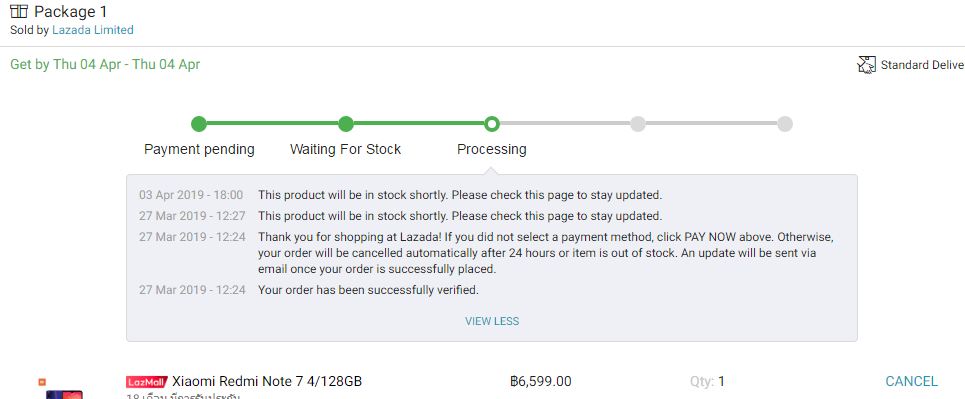Click the LazMall badge icon
Screen dimensions: 965x399
(146, 382)
